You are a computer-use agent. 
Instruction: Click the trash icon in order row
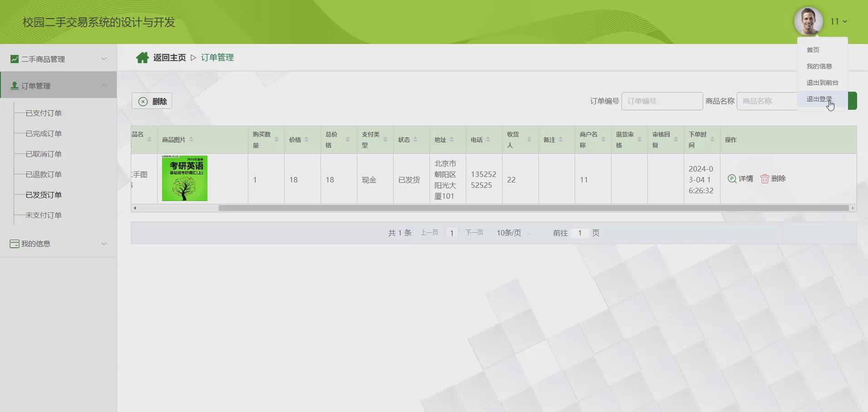764,179
